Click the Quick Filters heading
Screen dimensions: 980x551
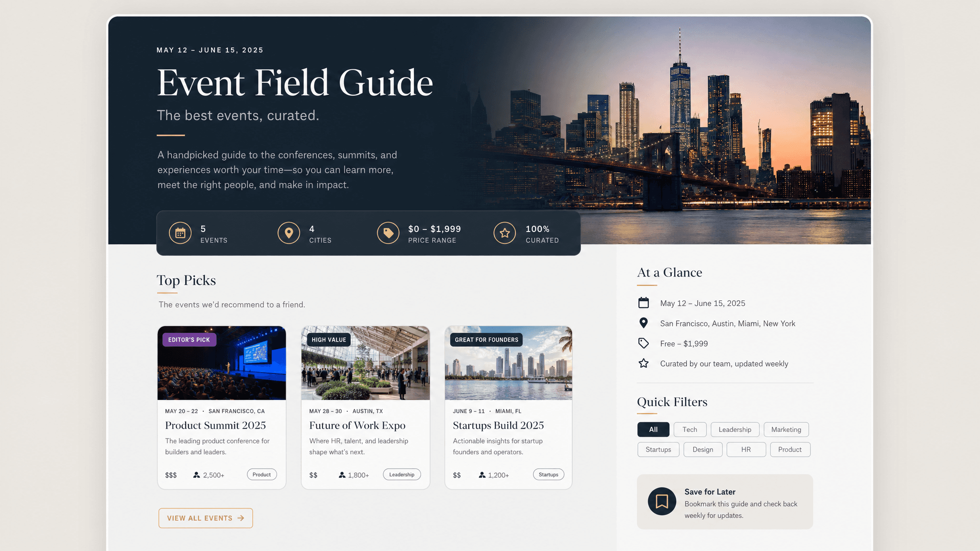[x=672, y=402]
